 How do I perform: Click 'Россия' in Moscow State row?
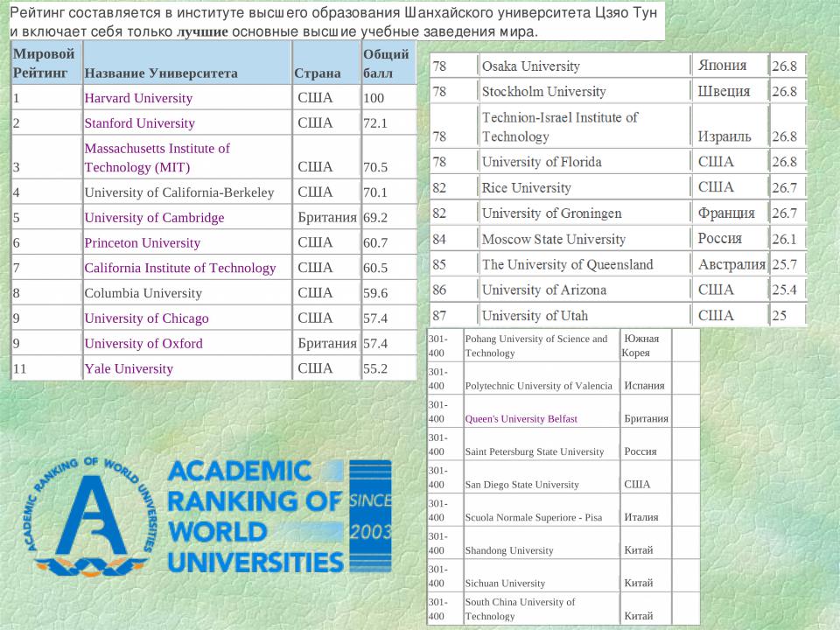click(730, 239)
